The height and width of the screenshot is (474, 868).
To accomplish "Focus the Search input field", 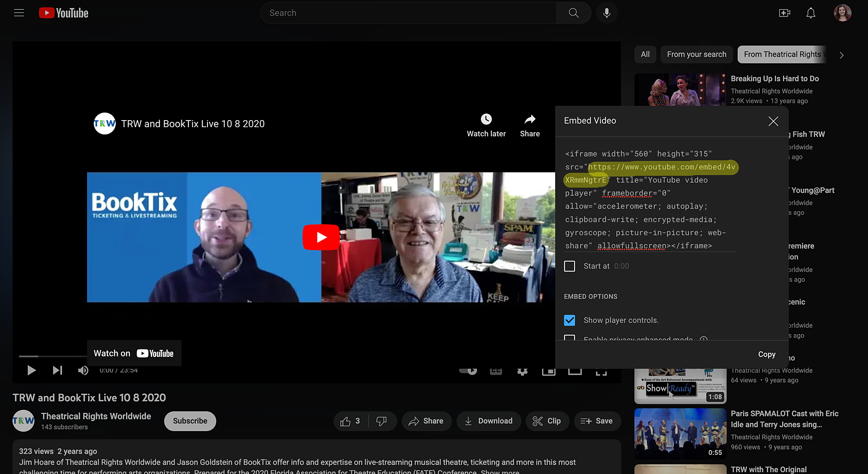I will point(408,13).
